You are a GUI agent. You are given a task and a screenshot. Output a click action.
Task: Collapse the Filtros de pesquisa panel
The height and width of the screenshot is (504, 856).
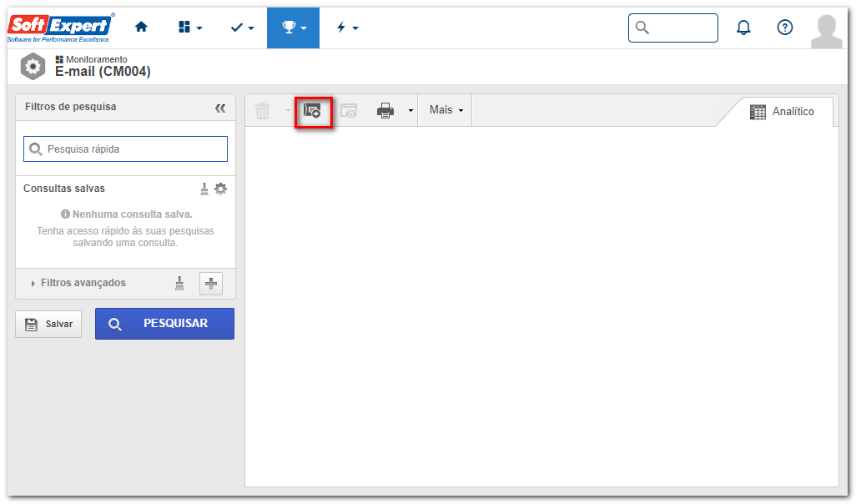220,108
